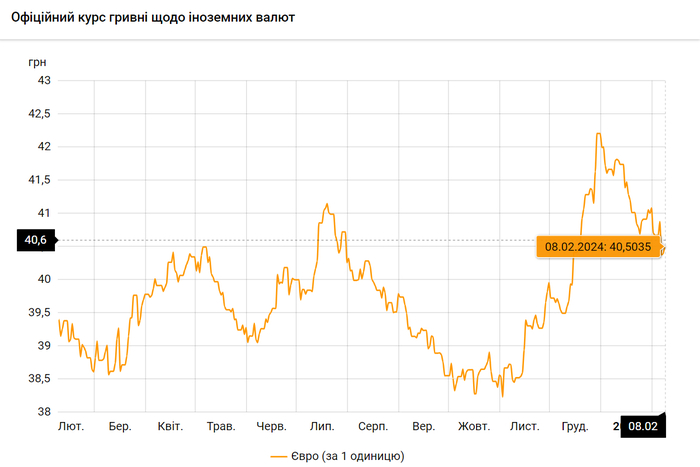Click the 38 value on the y-axis
This screenshot has height=467, width=700.
pos(43,412)
